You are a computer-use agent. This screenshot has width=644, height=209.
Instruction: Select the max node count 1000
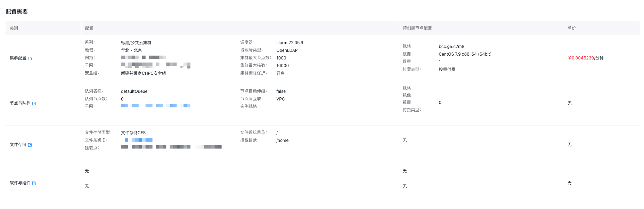pyautogui.click(x=281, y=58)
